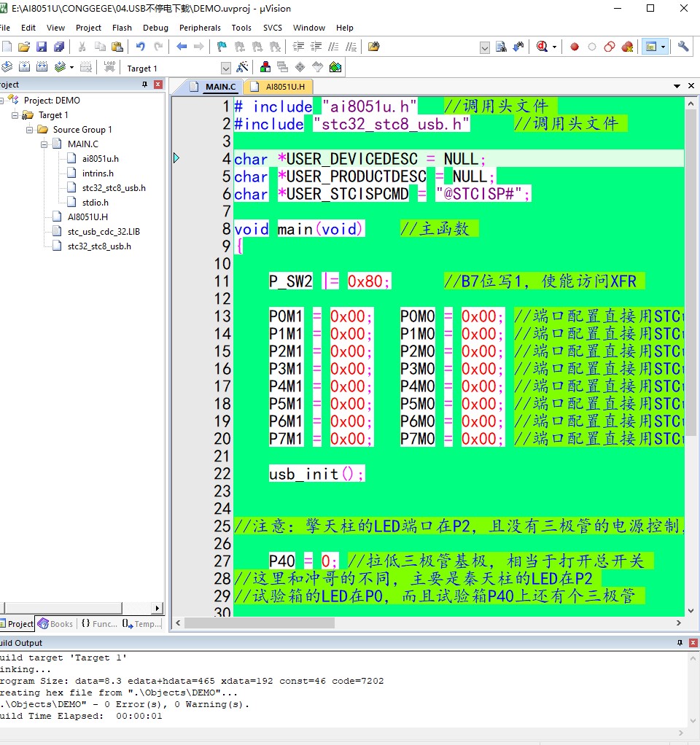The image size is (700, 745).
Task: Click the incremental find binoculars icon
Action: [518, 47]
